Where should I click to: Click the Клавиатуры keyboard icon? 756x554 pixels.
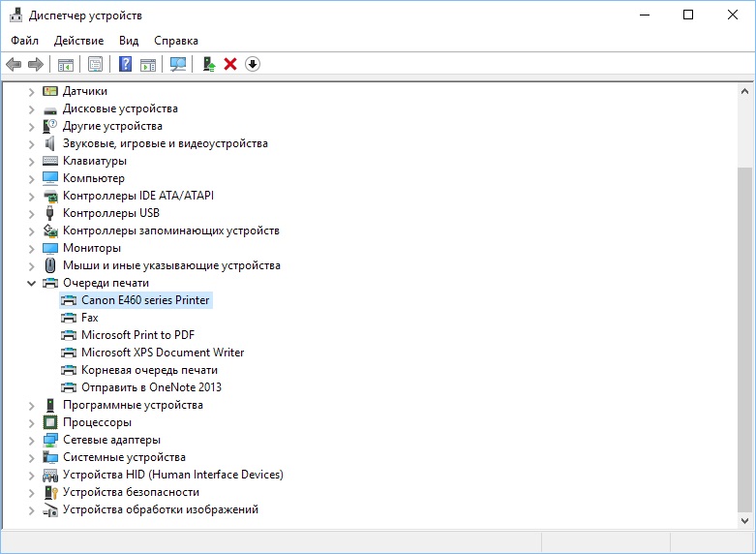coord(50,161)
